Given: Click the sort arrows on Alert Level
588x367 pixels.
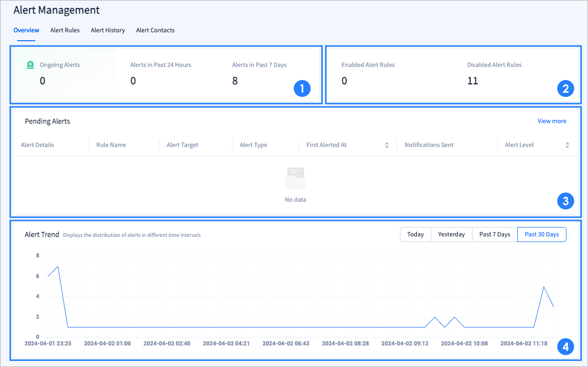Looking at the screenshot, I should pyautogui.click(x=567, y=145).
